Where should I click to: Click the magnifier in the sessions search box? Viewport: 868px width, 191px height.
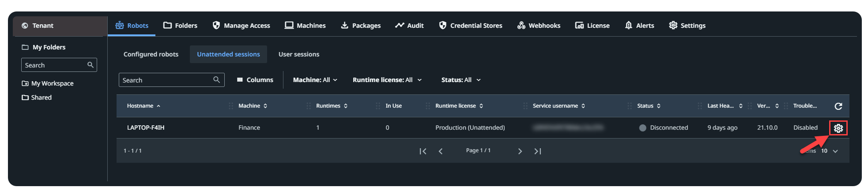pyautogui.click(x=216, y=80)
